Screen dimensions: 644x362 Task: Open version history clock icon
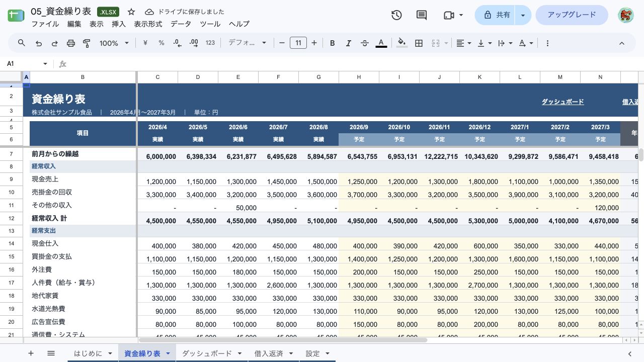pyautogui.click(x=396, y=15)
